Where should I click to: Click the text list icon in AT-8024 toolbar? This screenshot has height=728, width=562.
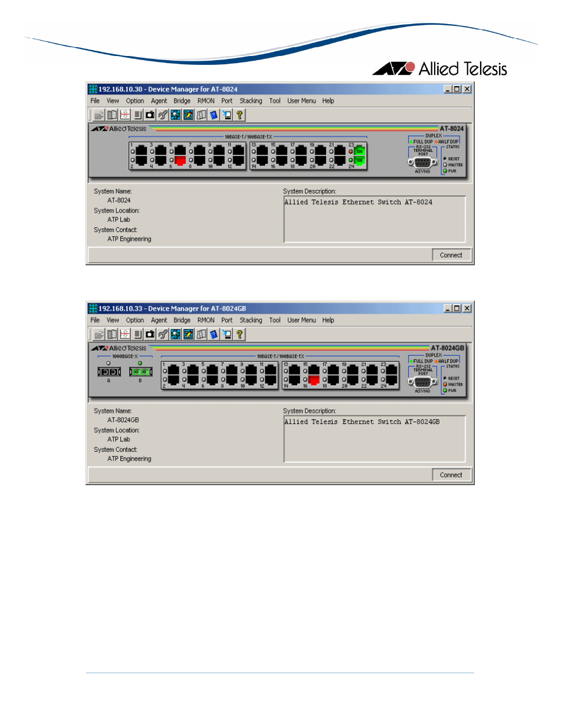click(x=137, y=115)
